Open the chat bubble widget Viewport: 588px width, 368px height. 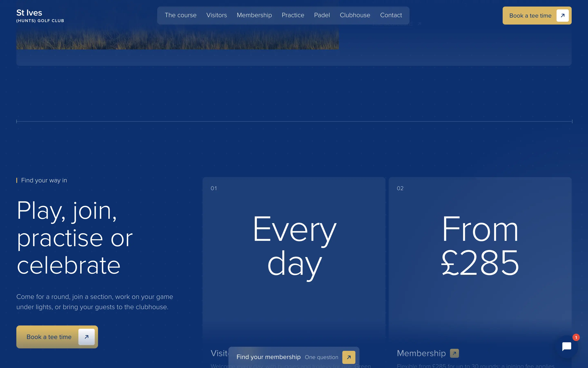567,346
